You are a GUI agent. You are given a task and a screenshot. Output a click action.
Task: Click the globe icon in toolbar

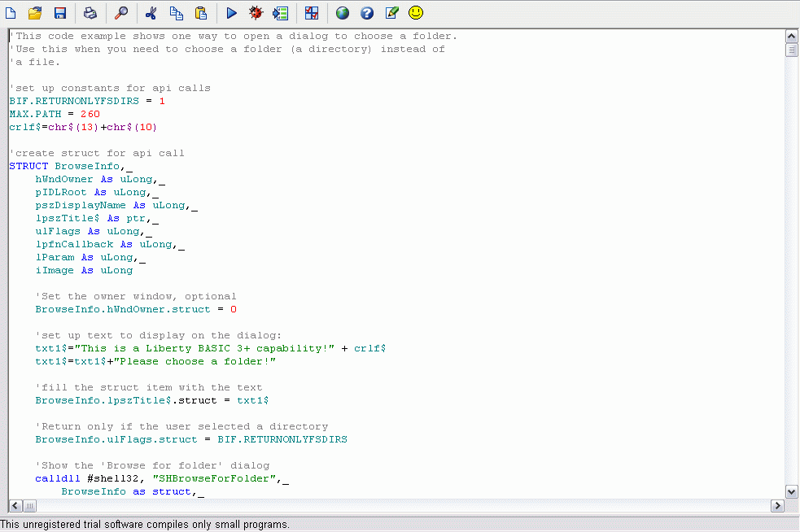[342, 13]
